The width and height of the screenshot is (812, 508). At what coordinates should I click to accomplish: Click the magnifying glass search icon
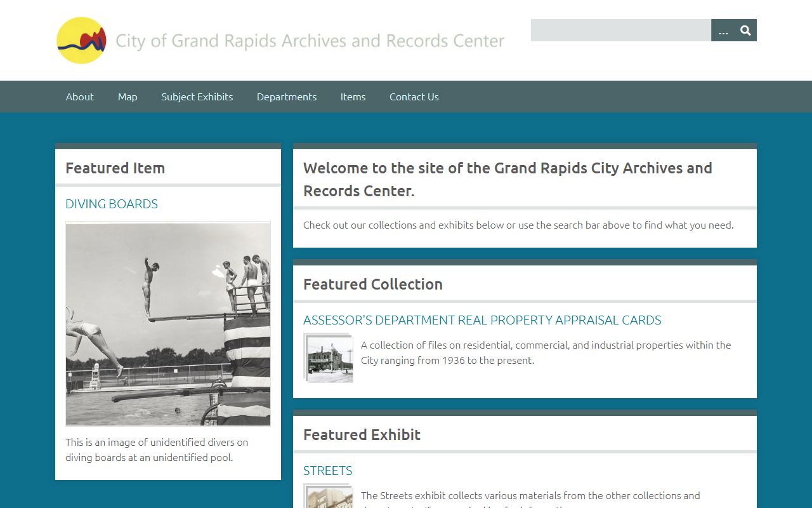(x=745, y=30)
